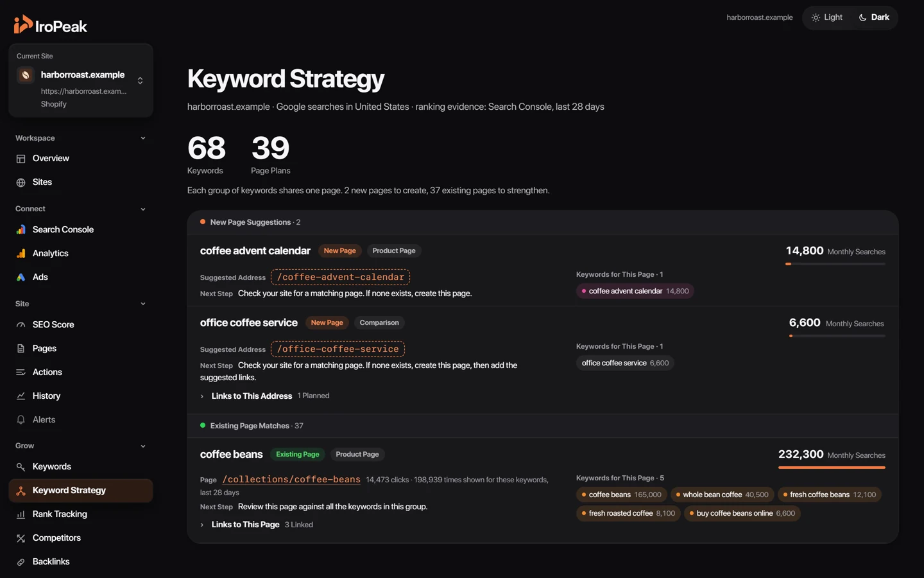Click the Pages document icon

(21, 349)
